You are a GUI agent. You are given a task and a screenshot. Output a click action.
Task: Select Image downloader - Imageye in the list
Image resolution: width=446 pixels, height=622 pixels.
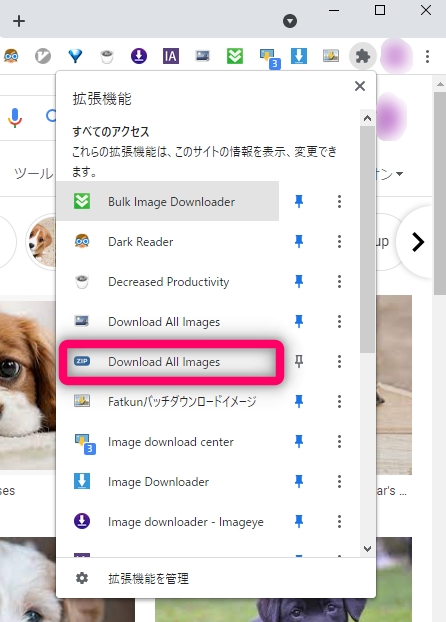(x=168, y=521)
